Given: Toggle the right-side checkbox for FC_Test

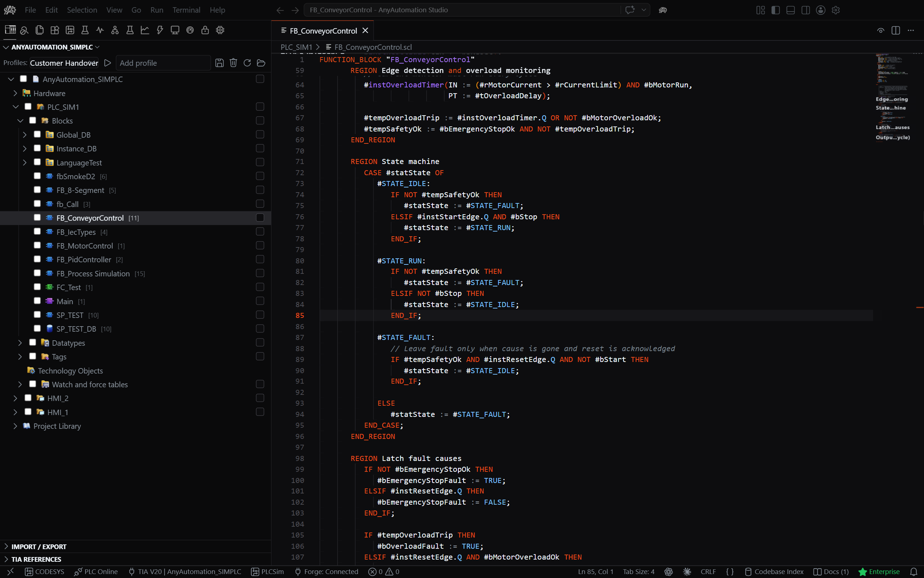Looking at the screenshot, I should pyautogui.click(x=260, y=287).
